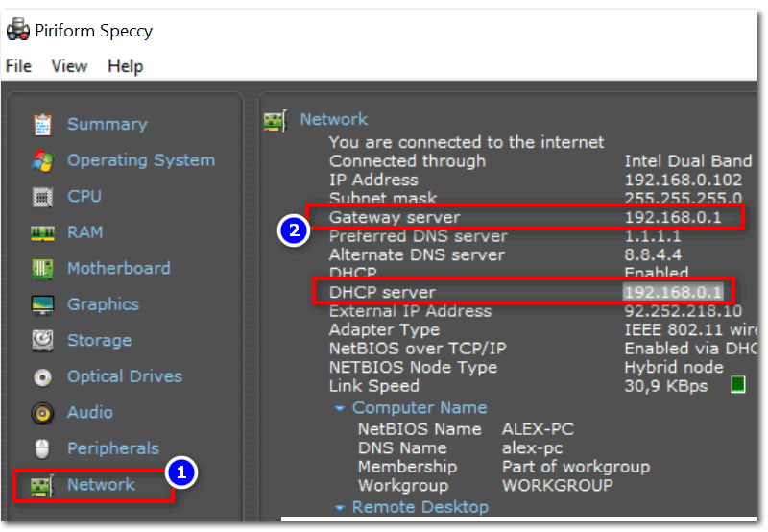Screen dimensions: 768x532
Task: Click the Peripherals mouse icon
Action: 42,448
